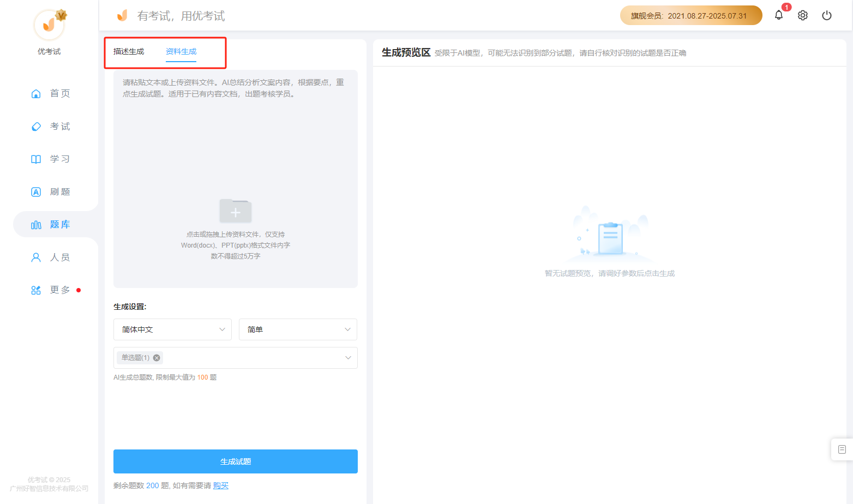Click the 优考试 name under avatar
The width and height of the screenshot is (853, 504).
49,51
